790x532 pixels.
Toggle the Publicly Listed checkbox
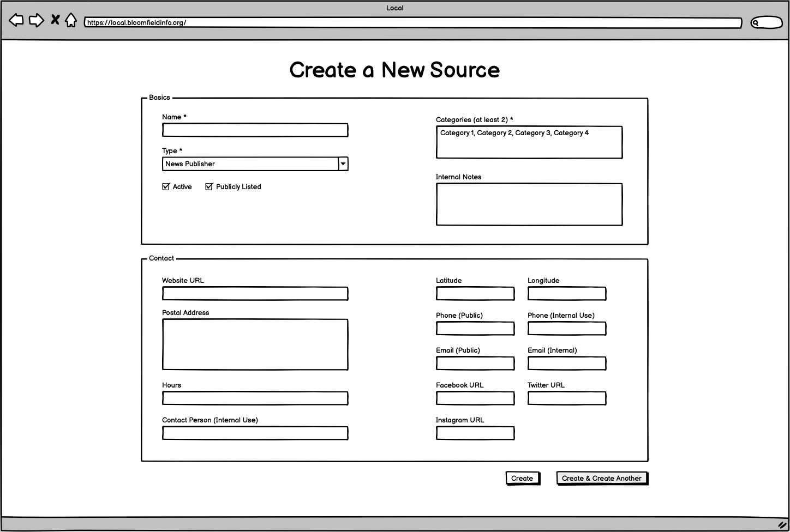tap(209, 186)
